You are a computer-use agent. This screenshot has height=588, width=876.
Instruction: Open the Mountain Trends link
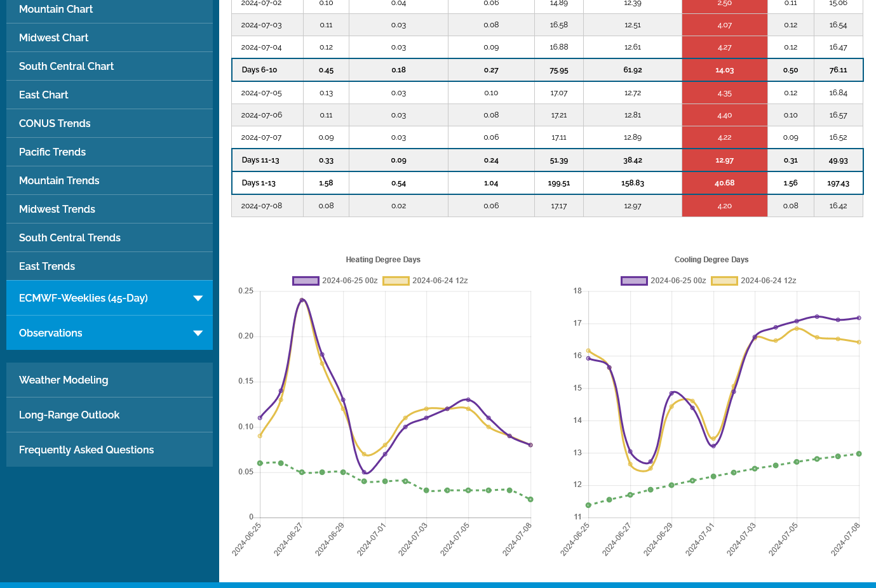[x=59, y=181]
